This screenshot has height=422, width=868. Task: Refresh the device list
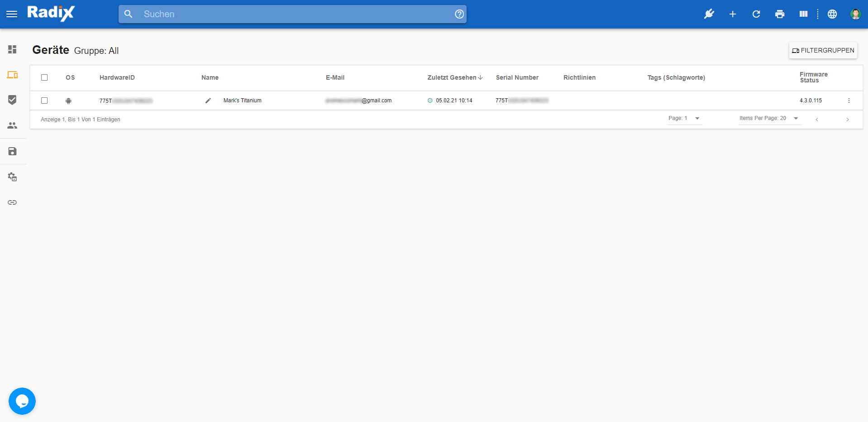pyautogui.click(x=756, y=14)
